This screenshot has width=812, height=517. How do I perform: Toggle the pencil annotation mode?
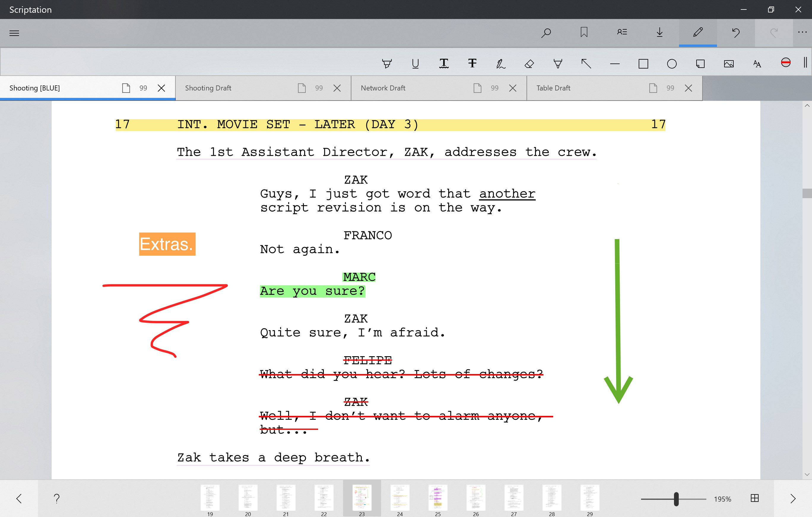point(698,32)
